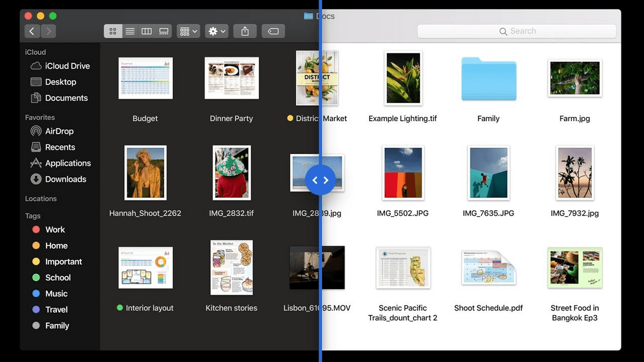Image resolution: width=644 pixels, height=362 pixels.
Task: Click the blue Music tag dot
Action: point(36,293)
